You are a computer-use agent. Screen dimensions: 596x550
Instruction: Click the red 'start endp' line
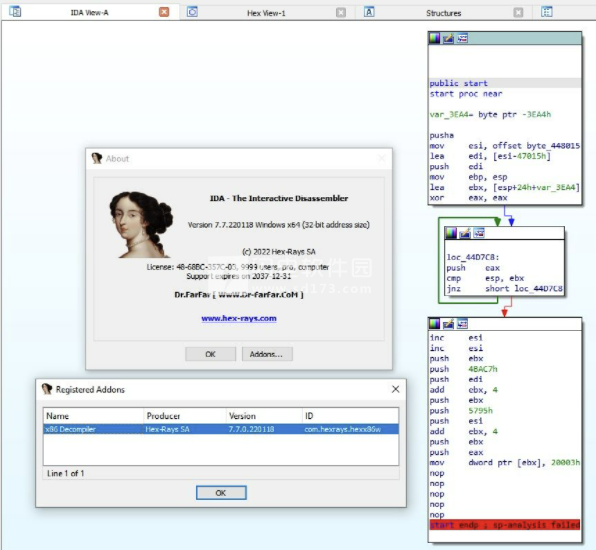click(505, 525)
